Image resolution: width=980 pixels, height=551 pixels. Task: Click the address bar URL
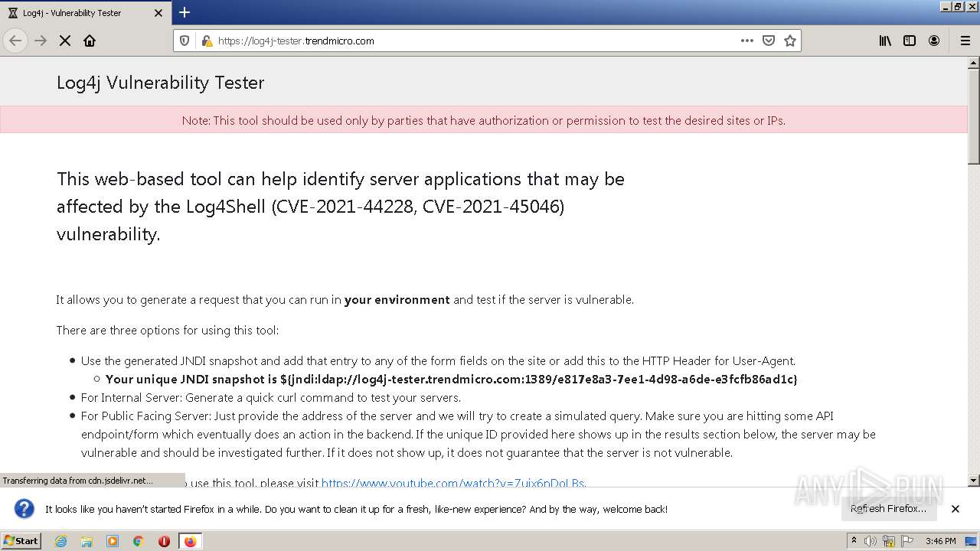click(x=296, y=41)
